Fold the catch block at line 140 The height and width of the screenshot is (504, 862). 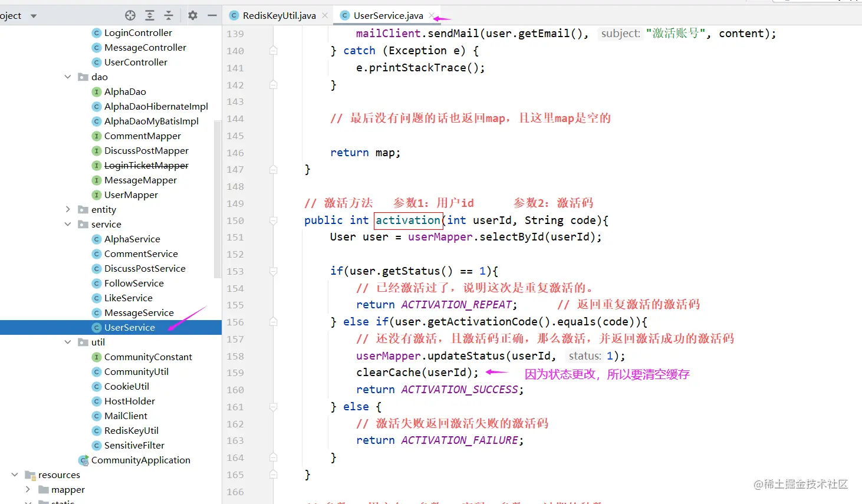click(274, 51)
